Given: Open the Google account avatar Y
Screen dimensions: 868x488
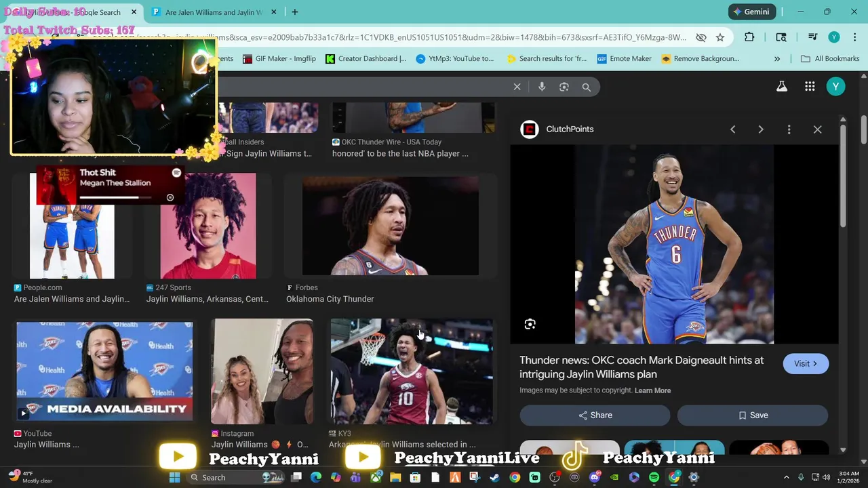Looking at the screenshot, I should coord(835,86).
